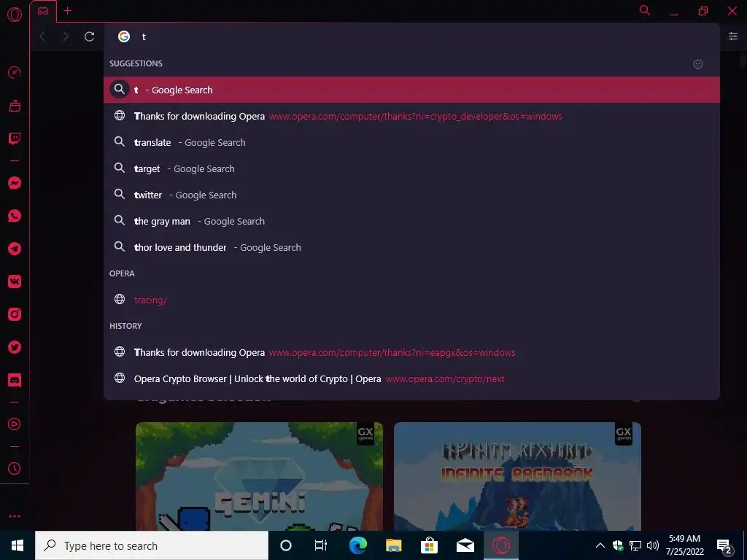The image size is (747, 560).
Task: Select 'translate' Google Search suggestion
Action: click(x=411, y=142)
